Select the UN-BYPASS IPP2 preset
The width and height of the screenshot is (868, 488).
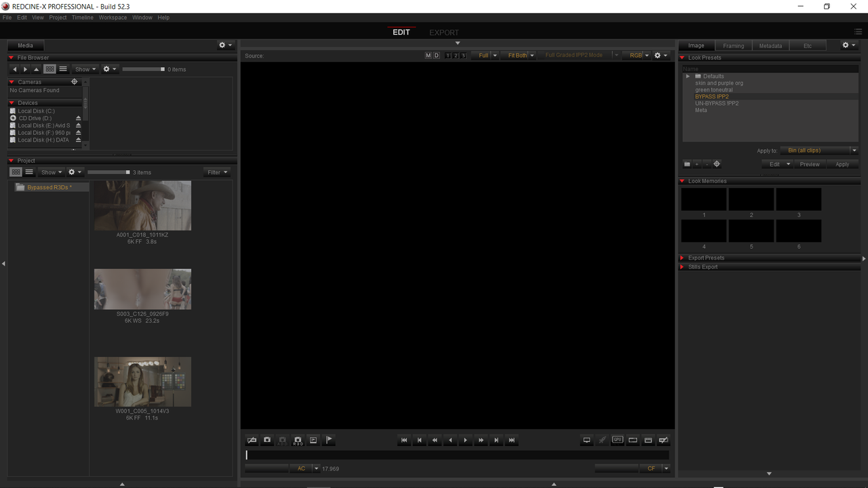(717, 104)
